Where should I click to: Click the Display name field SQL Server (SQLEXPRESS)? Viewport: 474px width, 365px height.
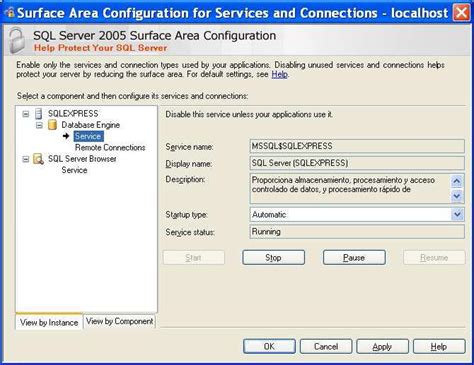(x=357, y=163)
